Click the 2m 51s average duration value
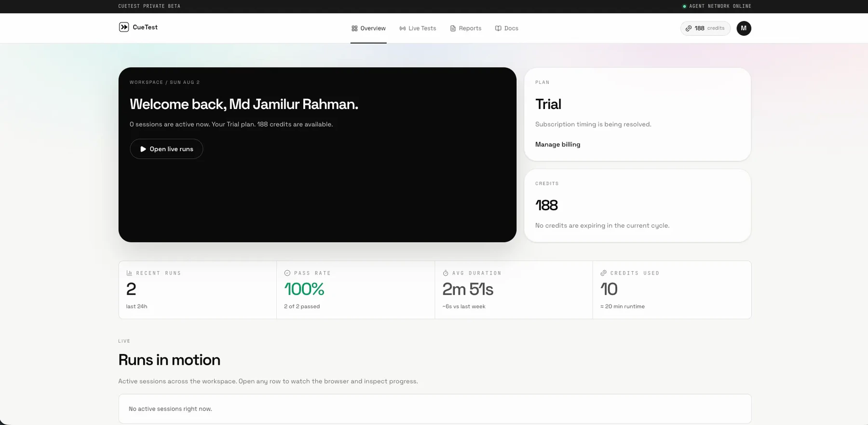The image size is (868, 425). click(x=468, y=289)
